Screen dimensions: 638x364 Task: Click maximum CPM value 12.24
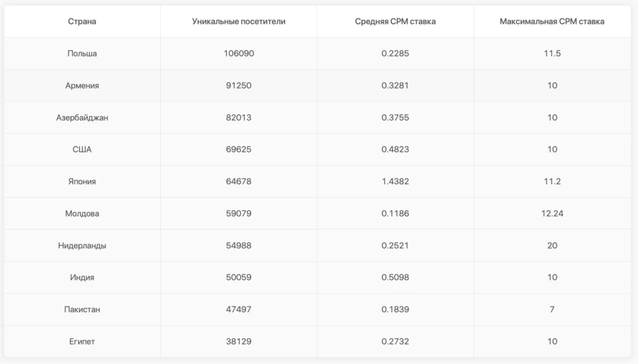pyautogui.click(x=552, y=213)
